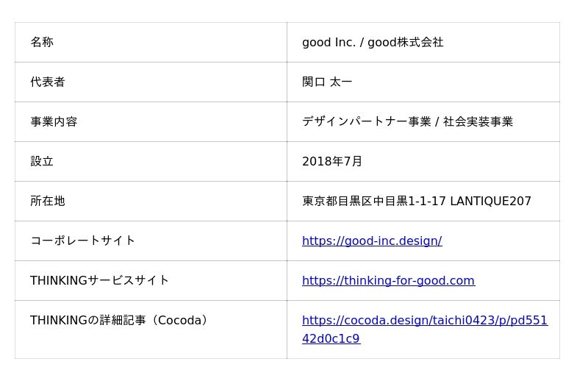This screenshot has width=588, height=381.
Task: Click the wrapped link text 42d0c1c9
Action: click(331, 339)
